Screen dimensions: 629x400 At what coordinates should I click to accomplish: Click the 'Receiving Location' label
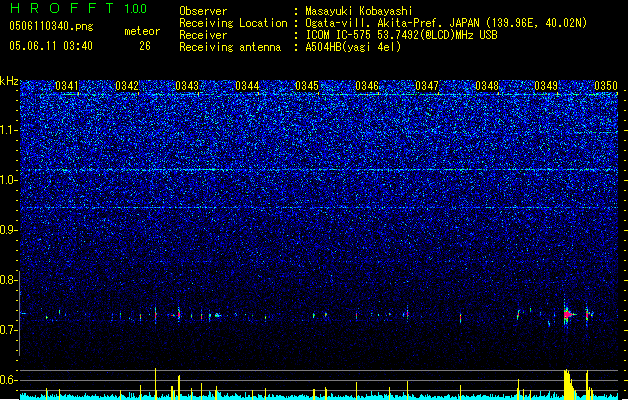(233, 23)
